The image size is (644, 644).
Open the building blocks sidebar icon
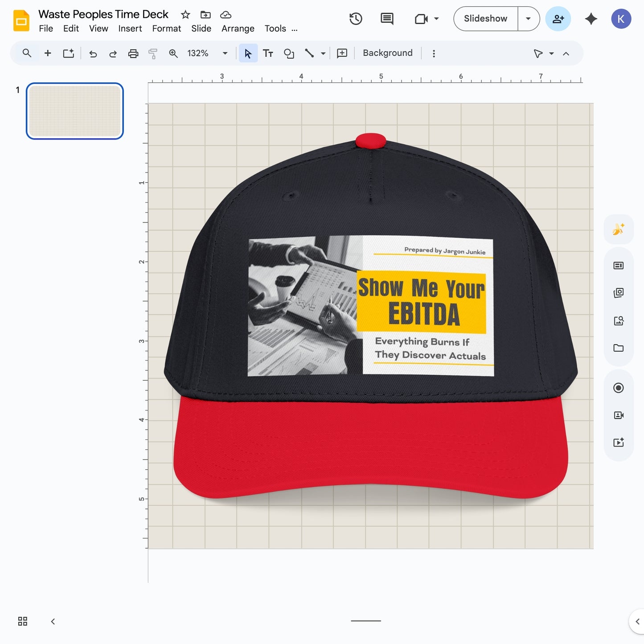[x=619, y=293]
